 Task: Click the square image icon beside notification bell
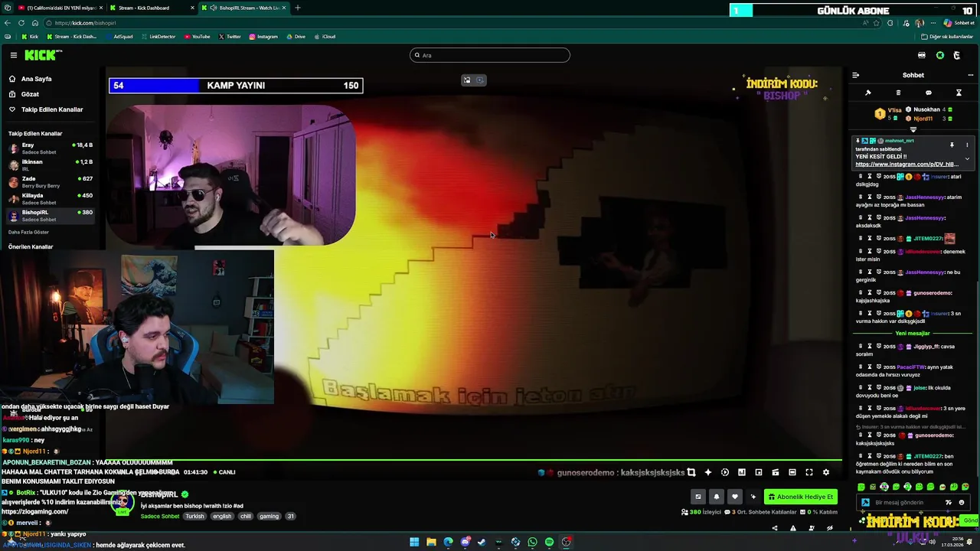coord(697,497)
